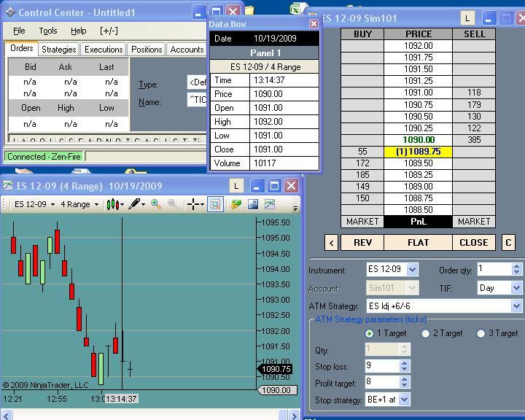Click the L link button in chart title bar
Viewport: 525px width, 420px height.
point(236,186)
